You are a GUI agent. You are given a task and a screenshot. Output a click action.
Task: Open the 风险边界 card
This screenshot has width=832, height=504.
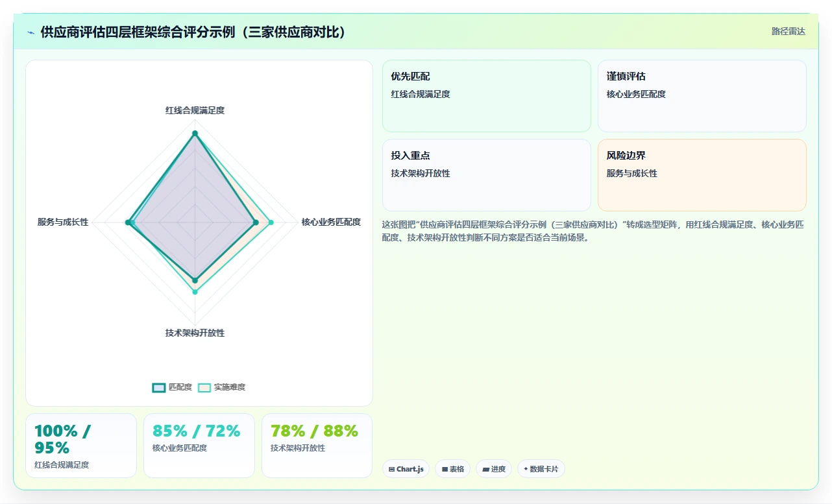tap(702, 175)
